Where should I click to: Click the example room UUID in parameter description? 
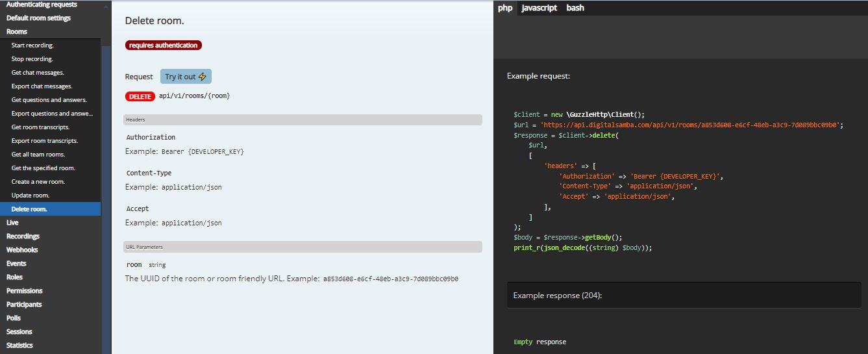coord(391,279)
